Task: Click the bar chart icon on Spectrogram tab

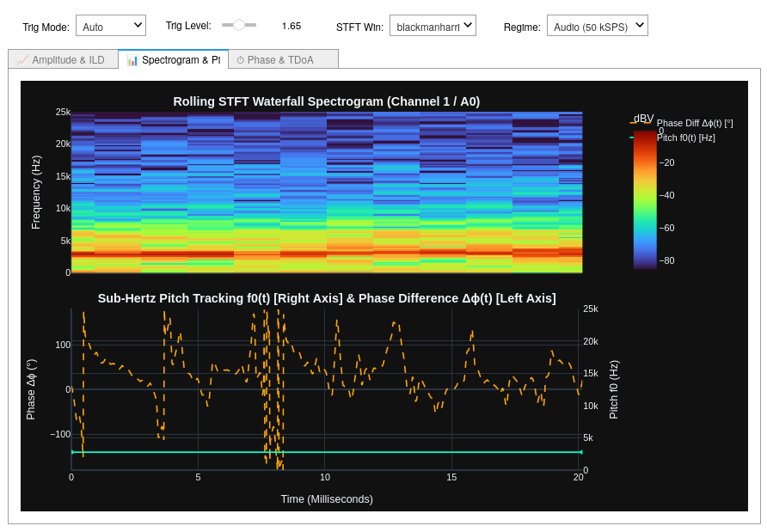Action: [x=132, y=60]
